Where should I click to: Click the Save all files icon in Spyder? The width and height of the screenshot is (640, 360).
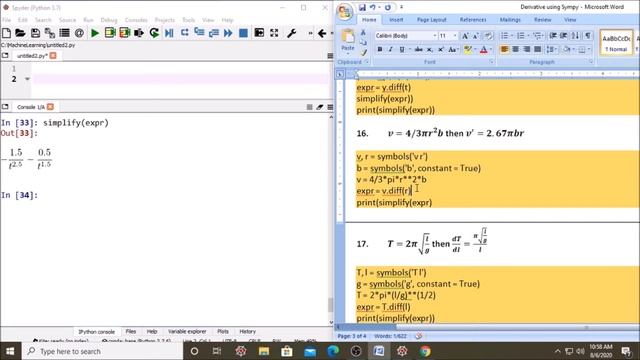pyautogui.click(x=50, y=33)
